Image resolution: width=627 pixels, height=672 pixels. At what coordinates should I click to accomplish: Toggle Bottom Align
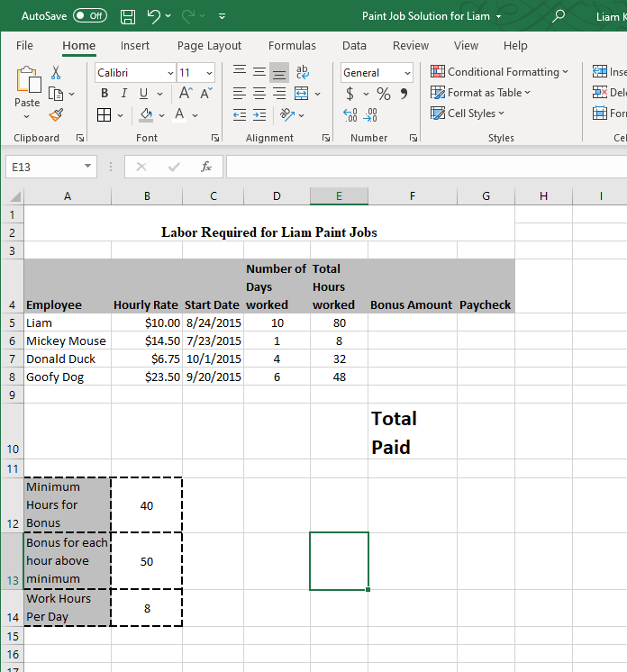pyautogui.click(x=279, y=73)
